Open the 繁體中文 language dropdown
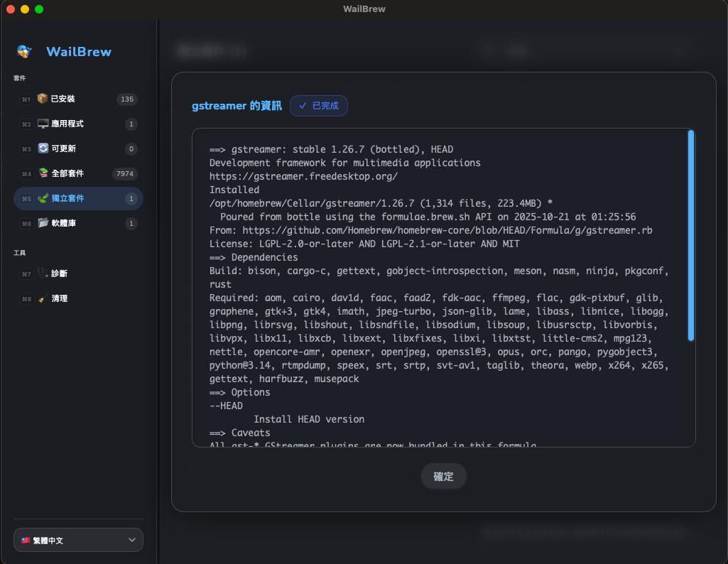Viewport: 728px width, 564px height. (78, 540)
